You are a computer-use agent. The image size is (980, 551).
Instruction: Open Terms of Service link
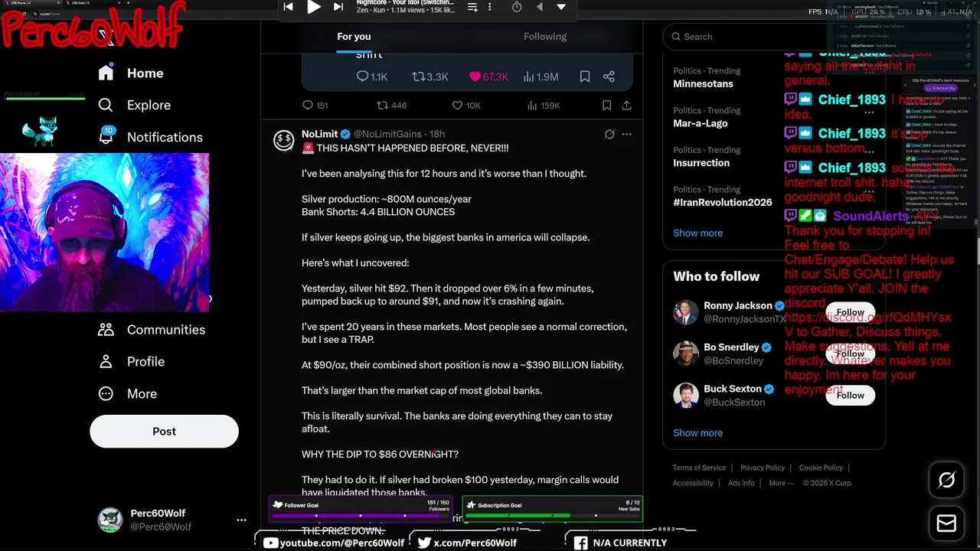pyautogui.click(x=699, y=468)
